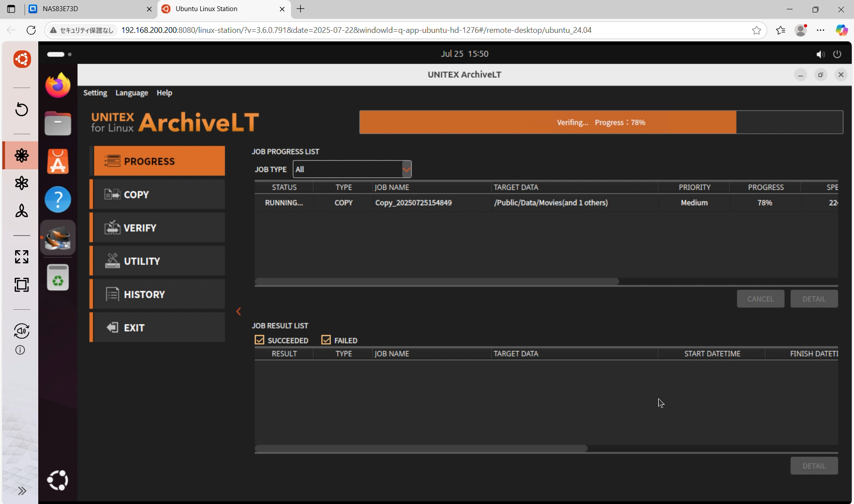Open the Help icon in the dock
The image size is (854, 504).
coord(58,199)
